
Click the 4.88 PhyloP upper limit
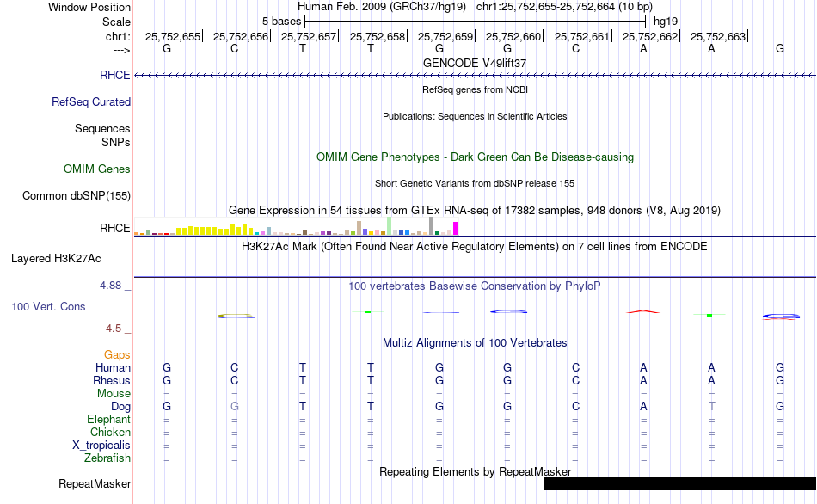click(110, 285)
